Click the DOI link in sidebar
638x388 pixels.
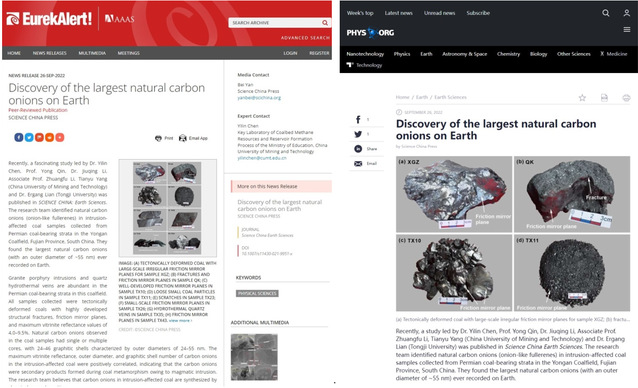[267, 253]
